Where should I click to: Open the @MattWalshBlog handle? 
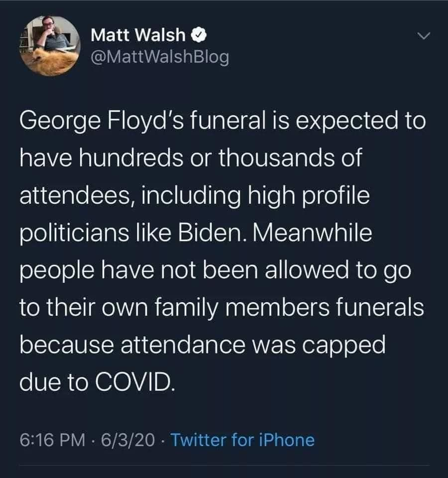[x=160, y=57]
